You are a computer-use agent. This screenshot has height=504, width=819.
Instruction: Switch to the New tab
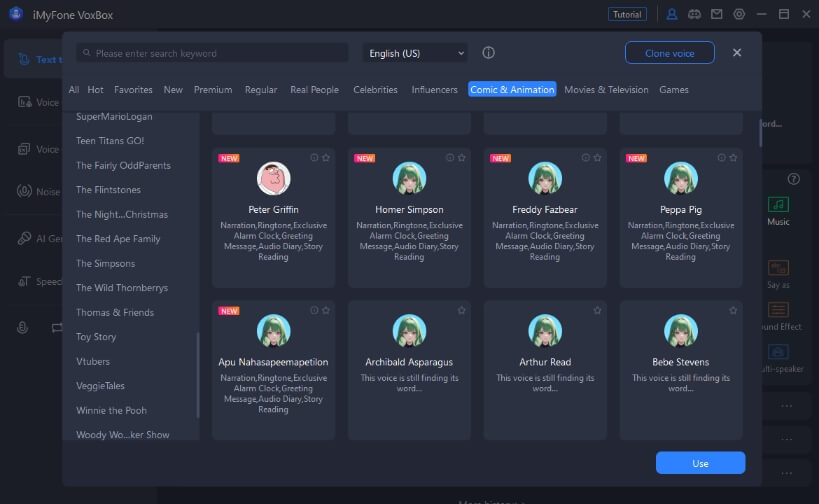[173, 90]
